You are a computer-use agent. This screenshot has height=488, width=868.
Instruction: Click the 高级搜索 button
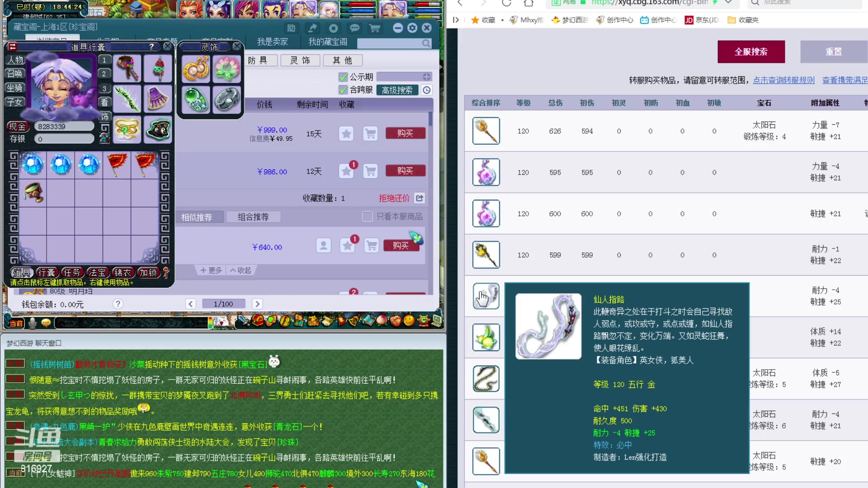[397, 90]
